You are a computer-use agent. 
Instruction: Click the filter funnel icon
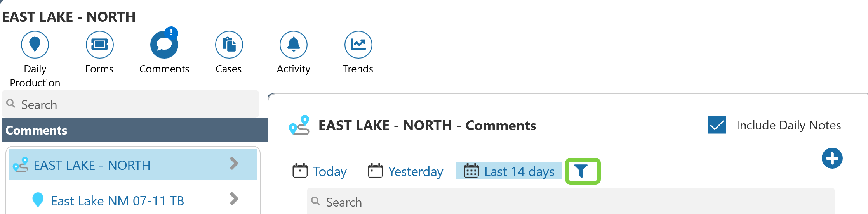581,171
